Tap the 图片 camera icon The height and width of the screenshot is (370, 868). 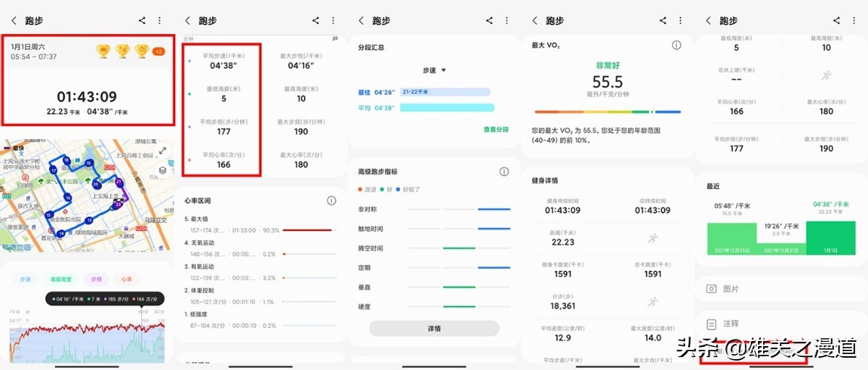[x=712, y=288]
